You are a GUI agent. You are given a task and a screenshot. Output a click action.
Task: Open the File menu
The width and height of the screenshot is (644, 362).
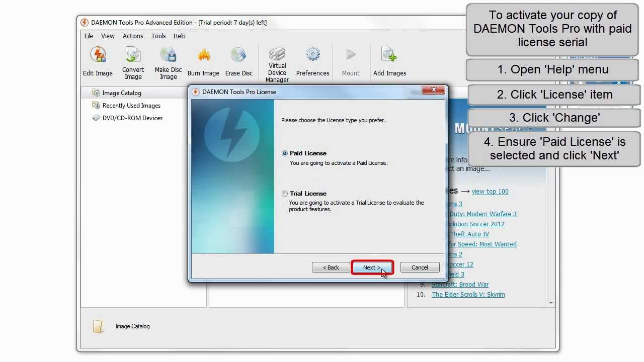coord(89,36)
